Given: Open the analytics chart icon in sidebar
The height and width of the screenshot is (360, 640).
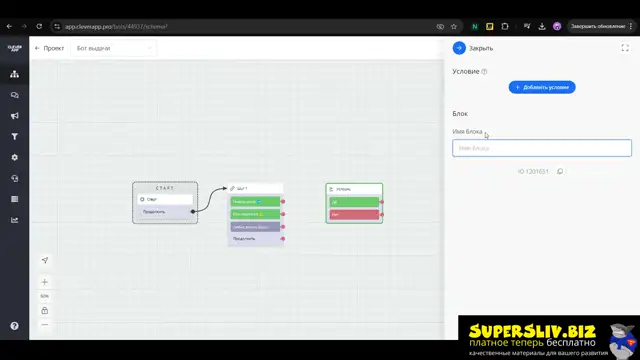Looking at the screenshot, I should [14, 220].
